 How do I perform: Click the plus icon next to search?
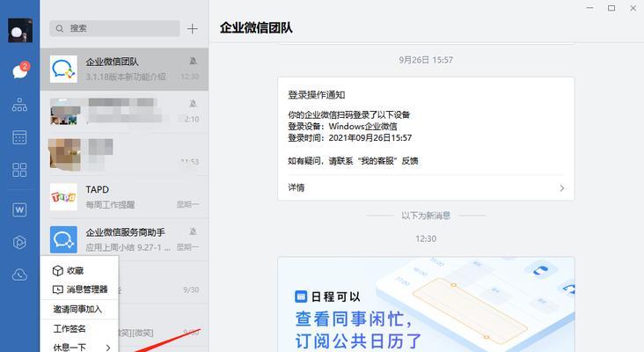(192, 29)
